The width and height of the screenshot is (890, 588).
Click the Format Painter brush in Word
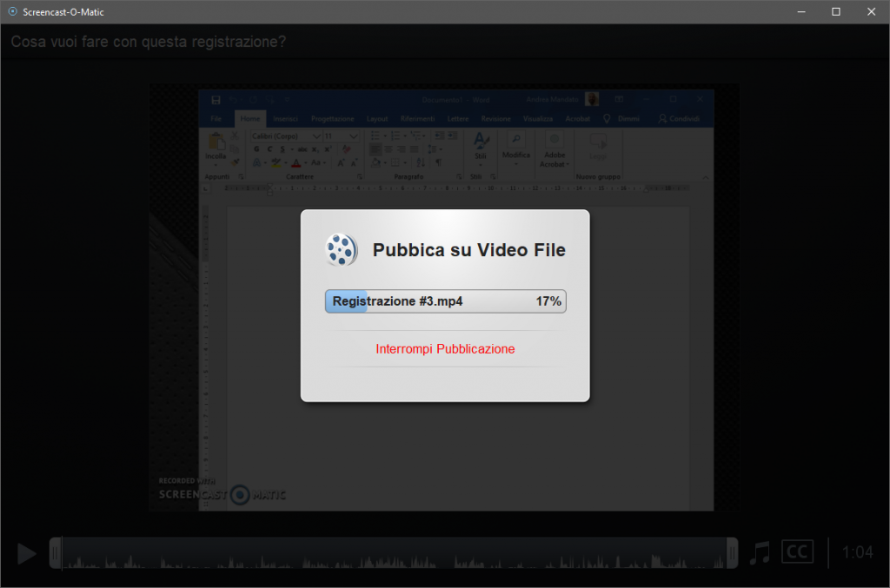click(235, 162)
